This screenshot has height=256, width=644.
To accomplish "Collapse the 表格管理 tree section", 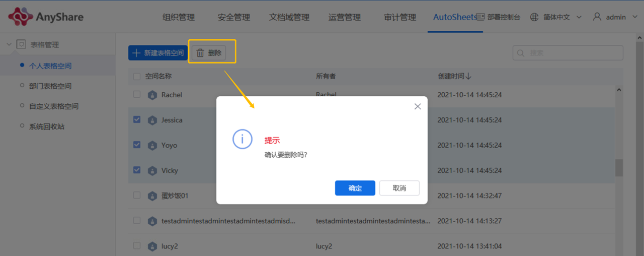I will [x=9, y=44].
